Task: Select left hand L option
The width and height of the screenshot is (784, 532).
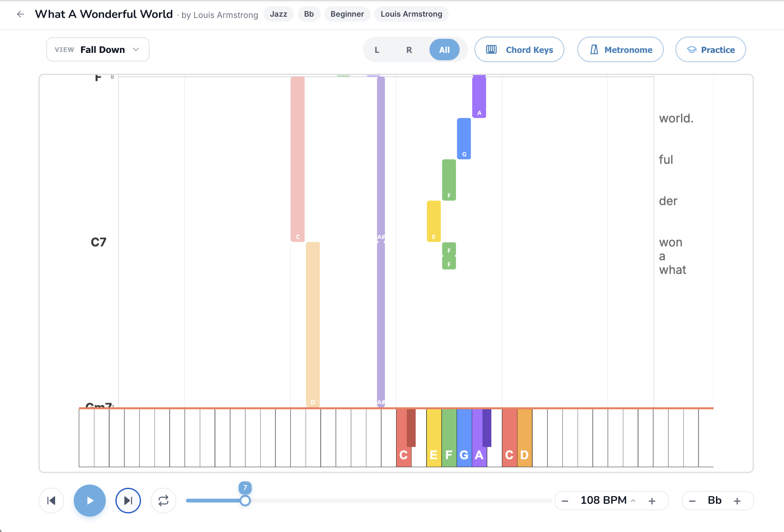Action: pyautogui.click(x=377, y=50)
